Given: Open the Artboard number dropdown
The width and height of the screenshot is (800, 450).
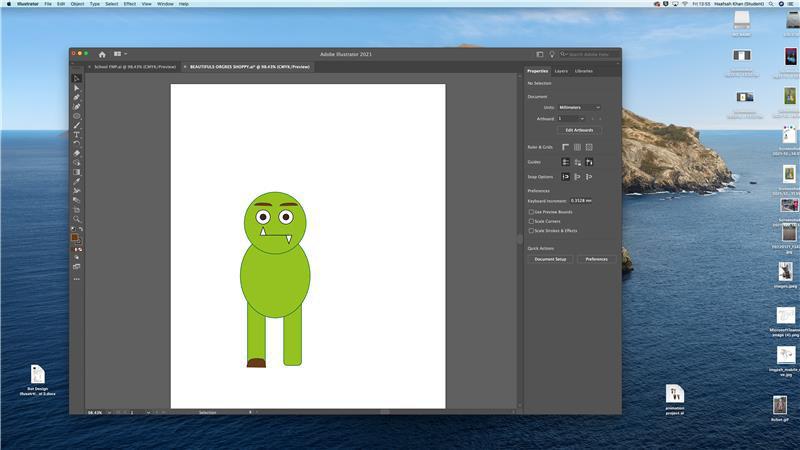Looking at the screenshot, I should point(571,118).
